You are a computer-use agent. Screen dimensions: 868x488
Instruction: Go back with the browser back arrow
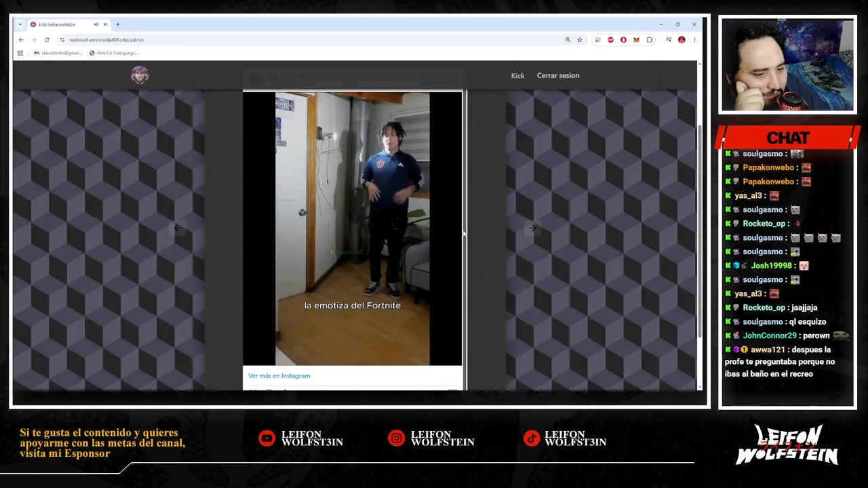coord(20,40)
